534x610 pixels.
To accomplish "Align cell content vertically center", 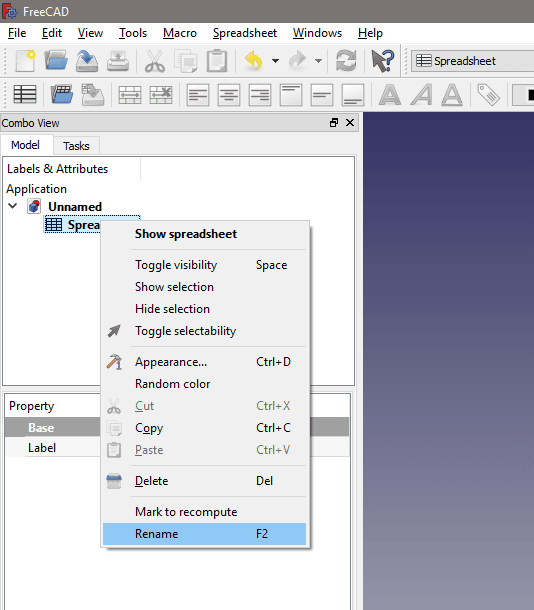I will (322, 95).
